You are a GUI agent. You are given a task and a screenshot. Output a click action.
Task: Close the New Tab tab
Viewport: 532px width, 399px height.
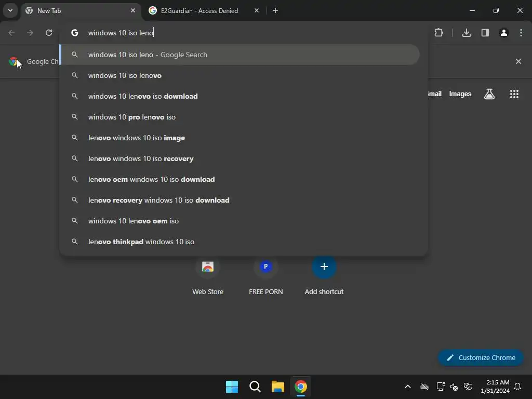click(133, 10)
